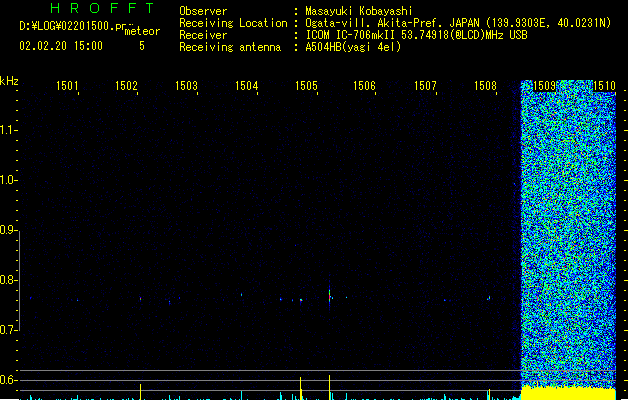Viewport: 629px width, 400px height.
Task: Click the tallest yellow spike after 1505
Action: (329, 387)
